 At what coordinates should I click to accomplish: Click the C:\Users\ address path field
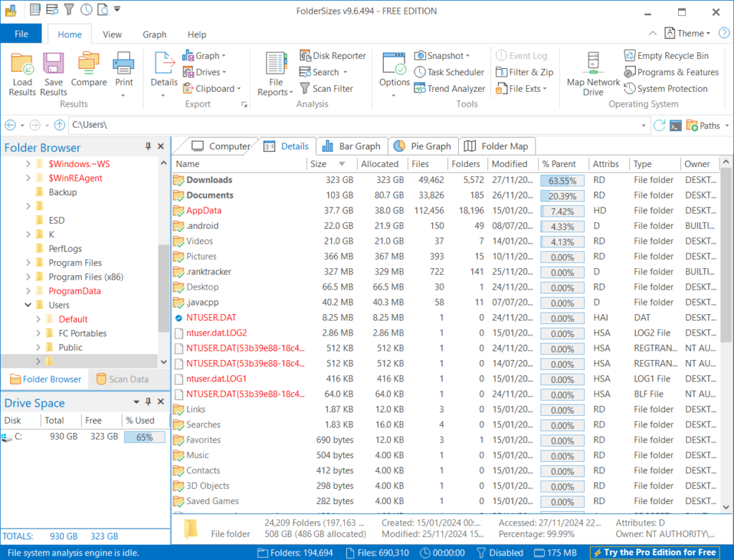click(x=355, y=125)
